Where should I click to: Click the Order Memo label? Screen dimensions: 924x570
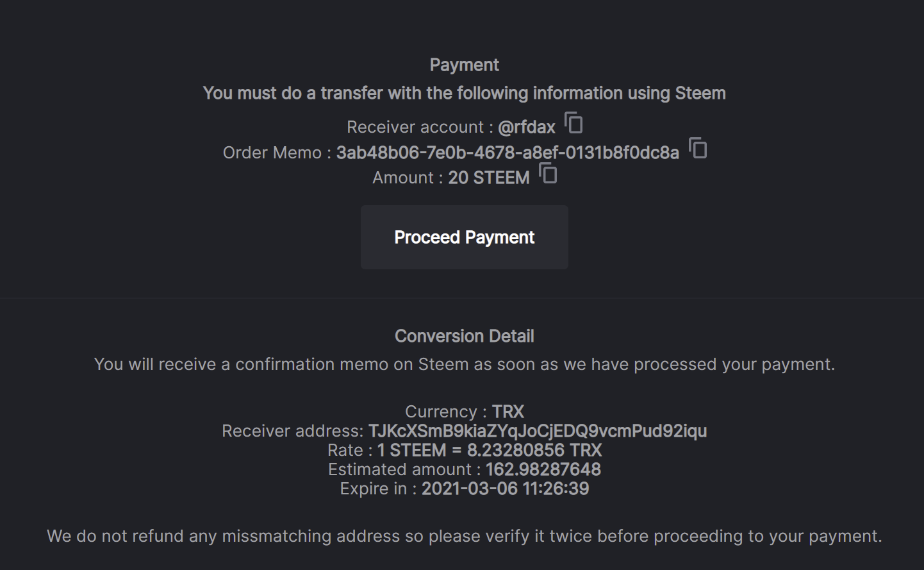click(272, 153)
